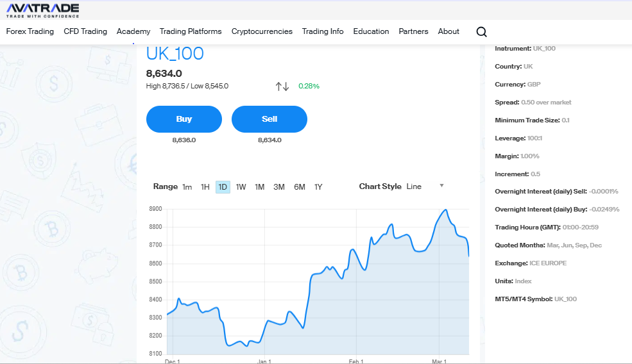Open the About menu
The width and height of the screenshot is (632, 364).
(448, 31)
